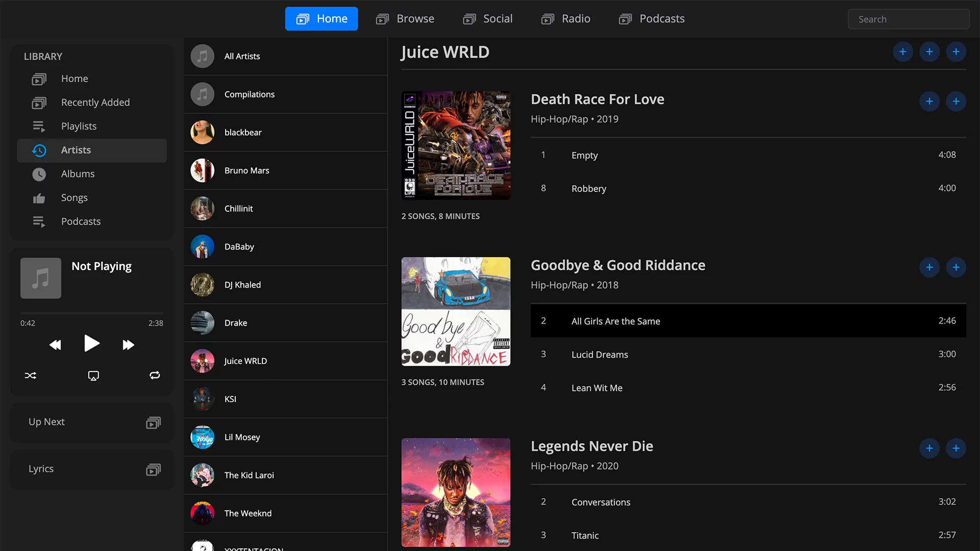
Task: Switch to the Radio tab
Action: pyautogui.click(x=566, y=19)
